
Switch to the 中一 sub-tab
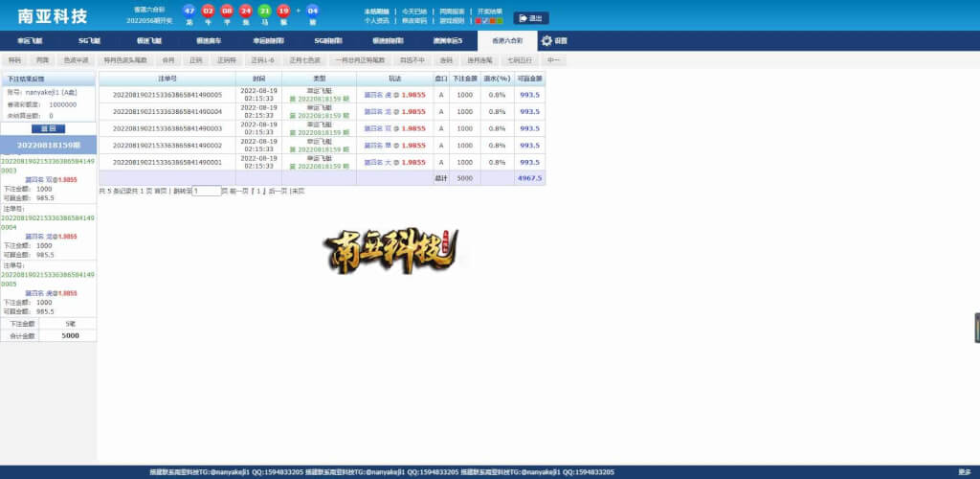point(553,60)
